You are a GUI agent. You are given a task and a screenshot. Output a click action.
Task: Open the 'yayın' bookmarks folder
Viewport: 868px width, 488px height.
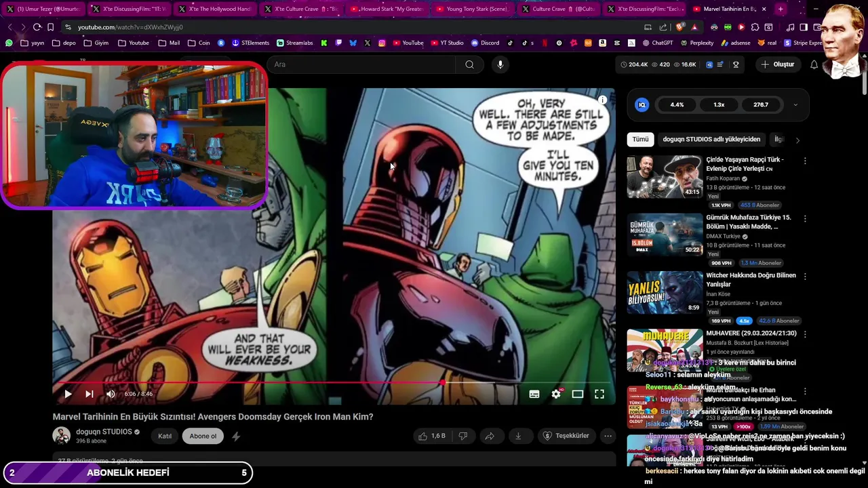tap(33, 43)
